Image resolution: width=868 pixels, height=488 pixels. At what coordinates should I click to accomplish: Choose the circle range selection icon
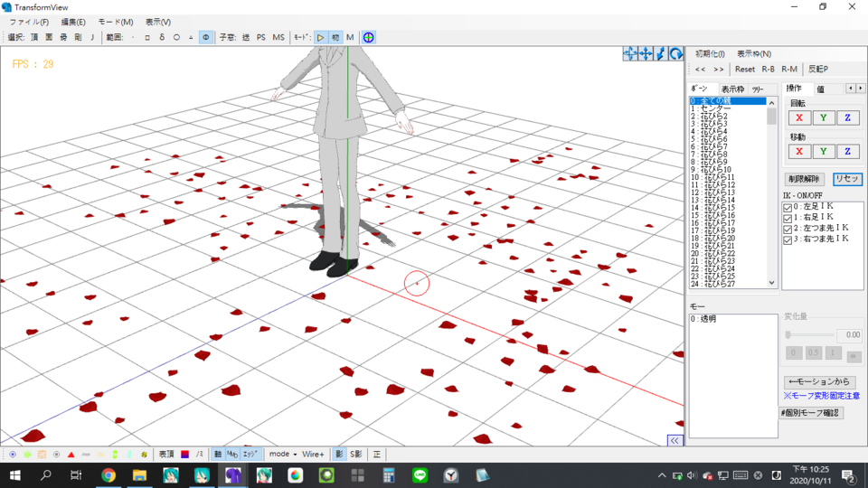click(x=176, y=38)
